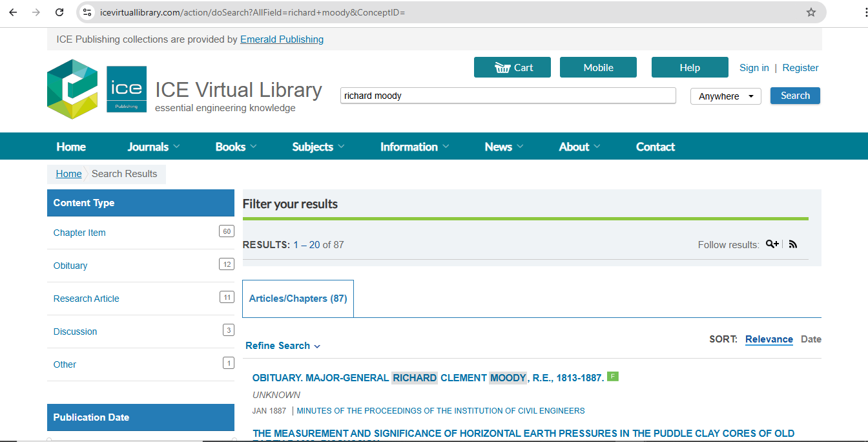Expand the Journals menu
Viewport: 868px width, 442px height.
coord(154,147)
